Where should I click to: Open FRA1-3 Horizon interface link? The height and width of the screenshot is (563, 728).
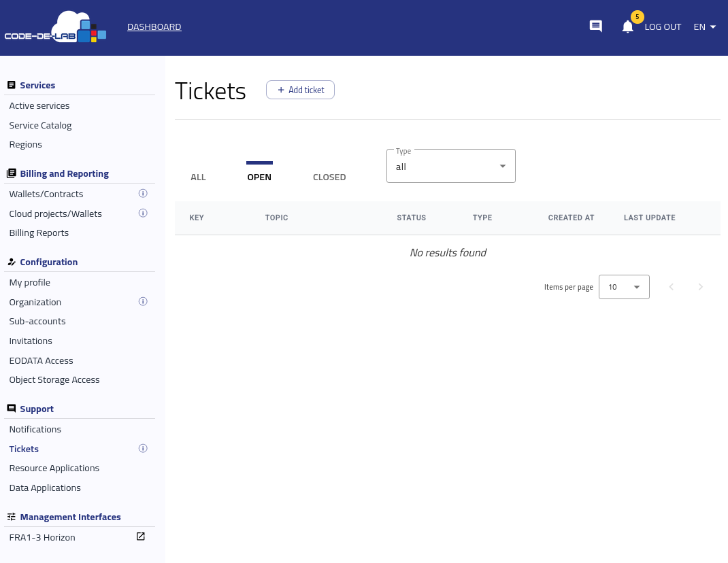coord(42,537)
